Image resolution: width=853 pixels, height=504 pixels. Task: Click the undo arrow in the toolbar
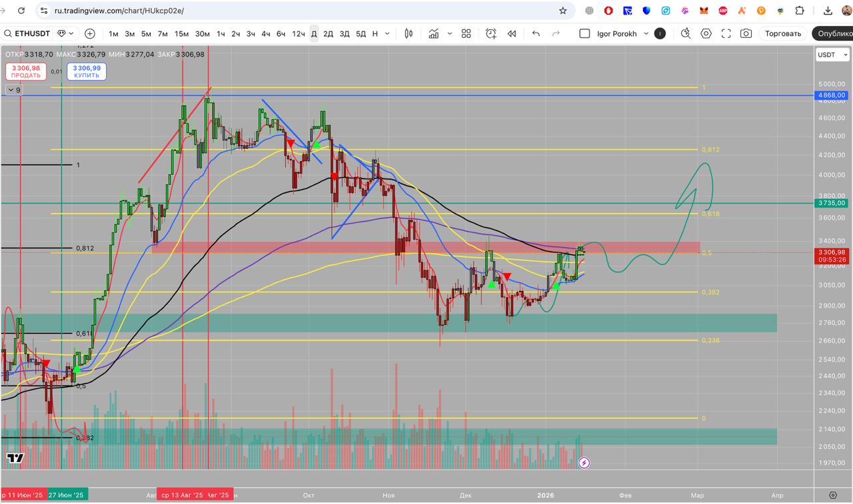(536, 34)
